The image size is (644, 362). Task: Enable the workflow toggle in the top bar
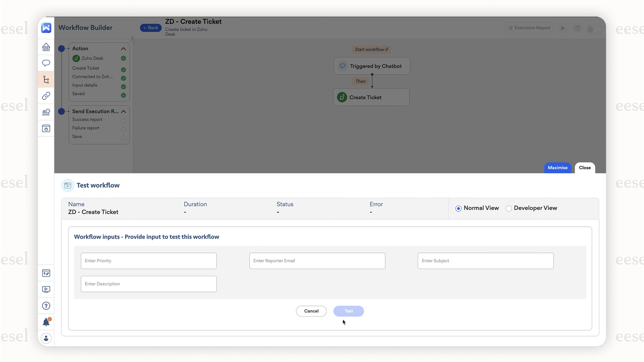(x=593, y=29)
